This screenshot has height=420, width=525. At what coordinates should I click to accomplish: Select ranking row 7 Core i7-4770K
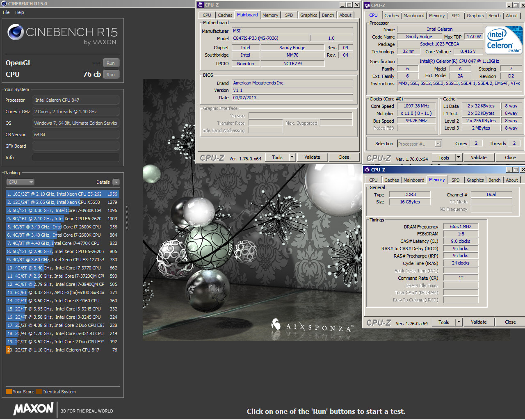[62, 243]
